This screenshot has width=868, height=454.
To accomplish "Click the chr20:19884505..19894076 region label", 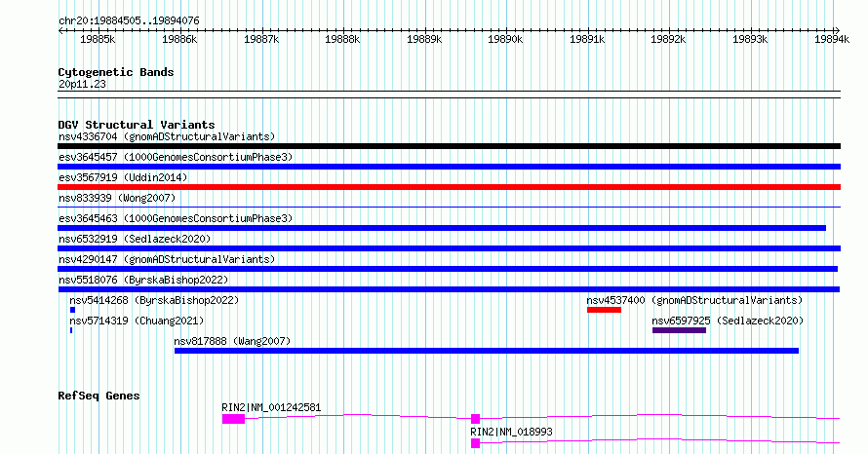I will point(129,20).
